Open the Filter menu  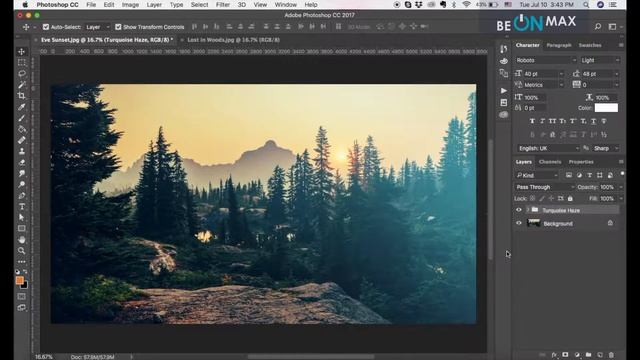point(222,5)
